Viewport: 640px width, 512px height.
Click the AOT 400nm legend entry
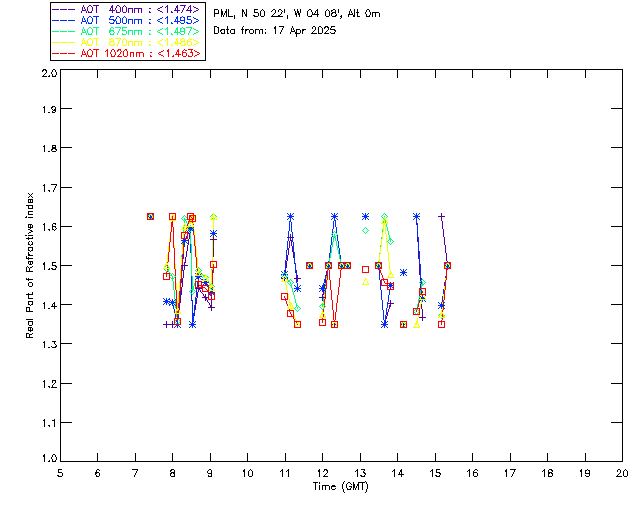[126, 9]
